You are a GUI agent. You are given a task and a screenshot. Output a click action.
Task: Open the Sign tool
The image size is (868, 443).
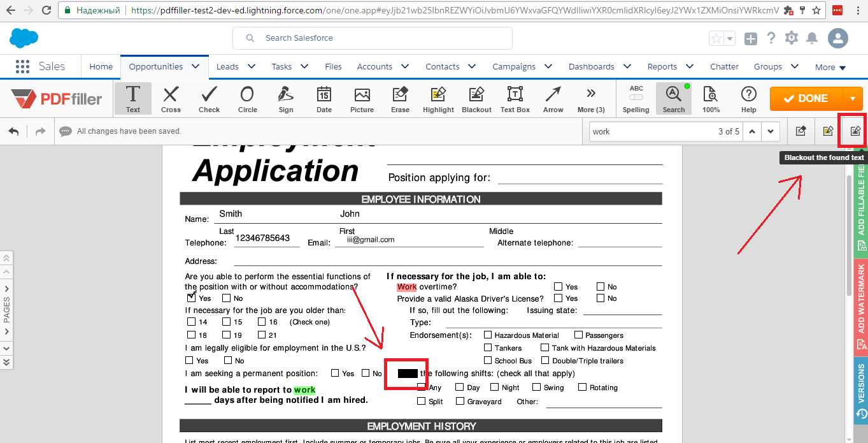coord(286,99)
